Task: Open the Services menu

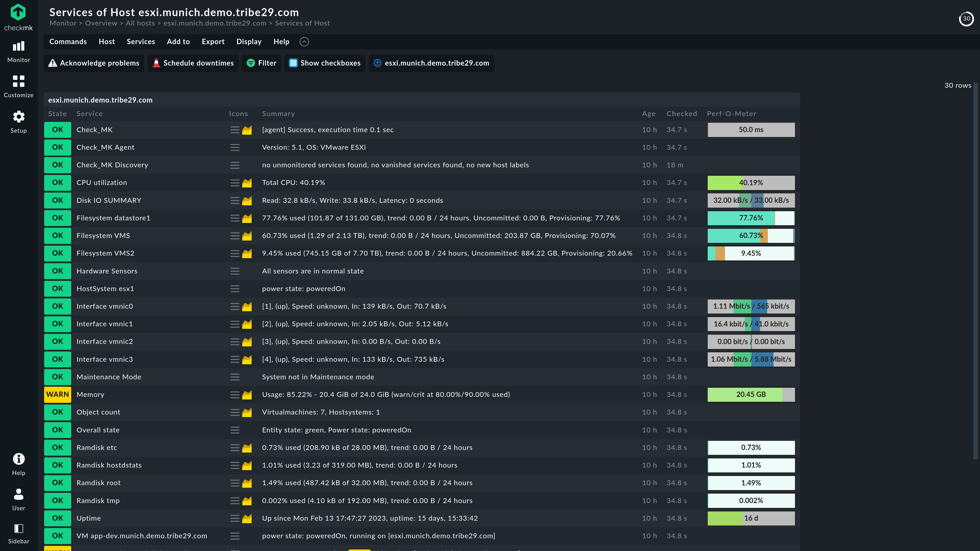Action: pyautogui.click(x=141, y=42)
